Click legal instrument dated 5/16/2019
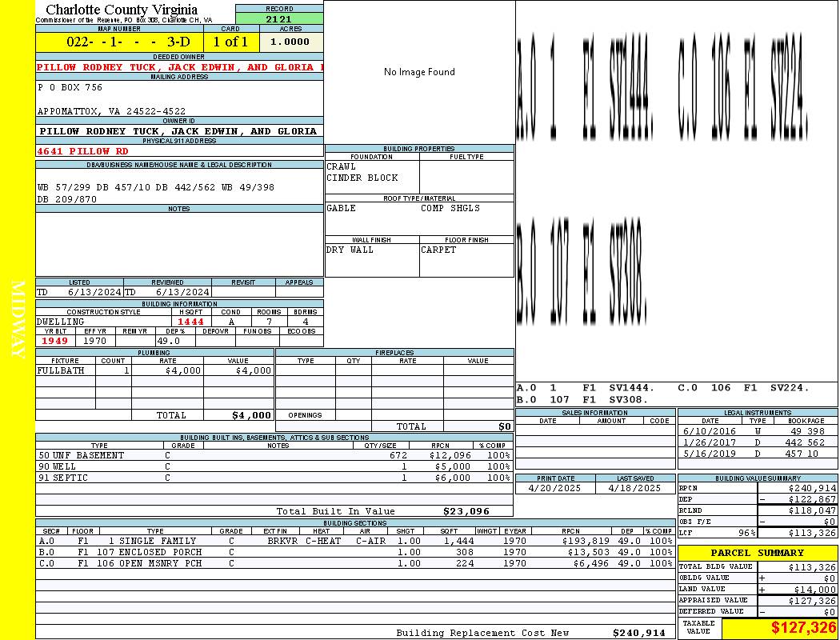Screen dimensions: 840x640 pyautogui.click(x=758, y=454)
